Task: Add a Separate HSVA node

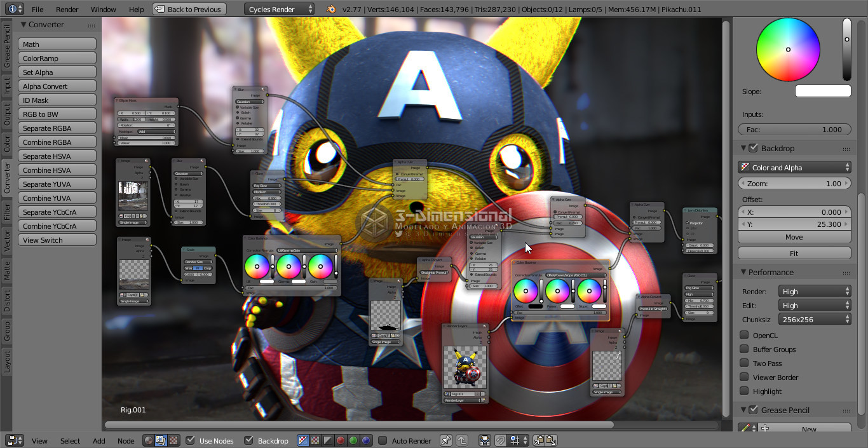Action: 57,156
